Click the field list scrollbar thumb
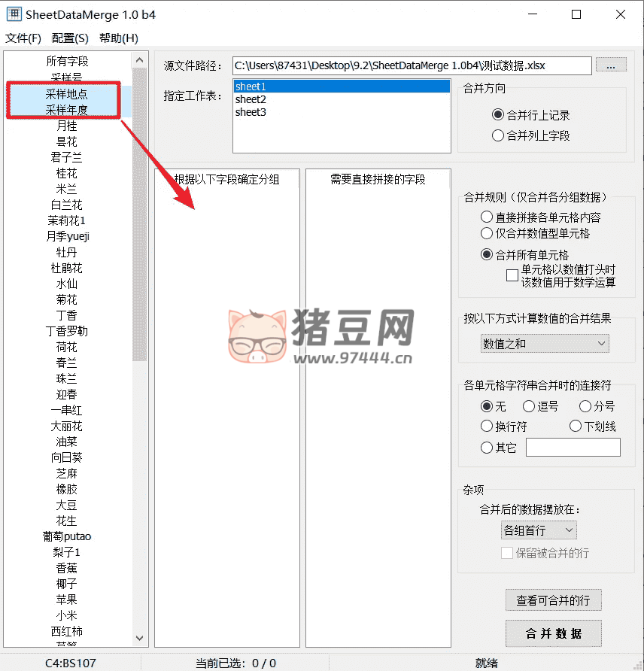The height and width of the screenshot is (671, 644). coord(139,214)
